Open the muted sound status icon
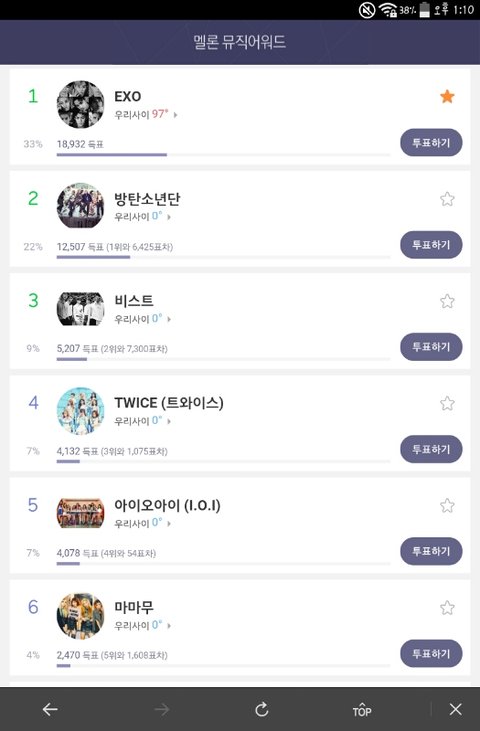Viewport: 480px width, 731px height. (367, 10)
